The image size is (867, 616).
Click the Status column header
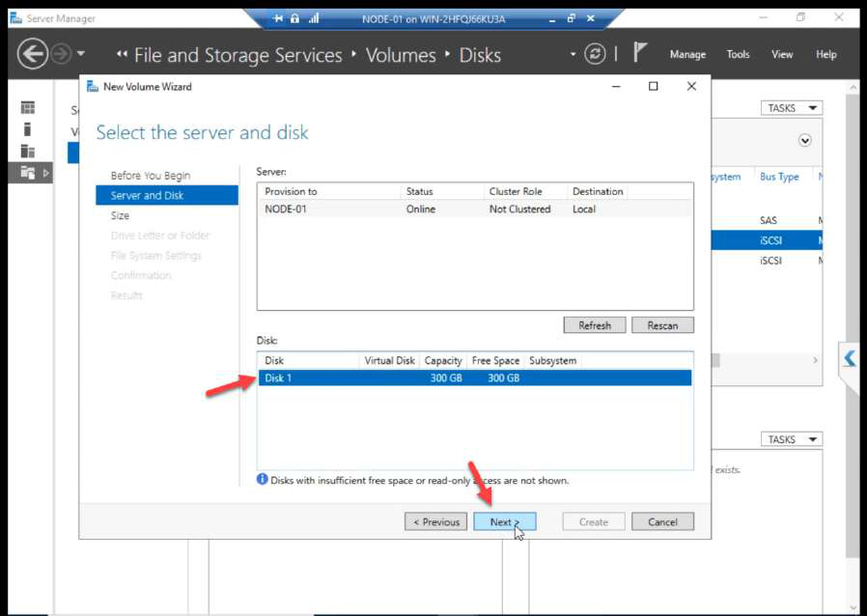(419, 191)
